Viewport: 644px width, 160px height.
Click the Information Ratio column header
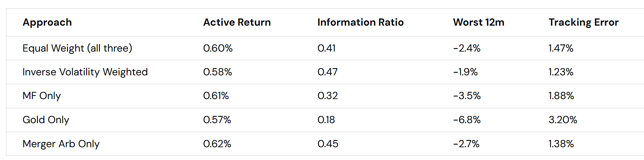click(360, 22)
